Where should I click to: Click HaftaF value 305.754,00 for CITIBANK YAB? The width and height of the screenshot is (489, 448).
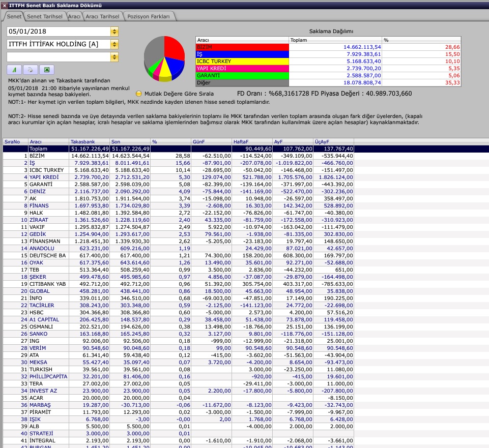257,284
